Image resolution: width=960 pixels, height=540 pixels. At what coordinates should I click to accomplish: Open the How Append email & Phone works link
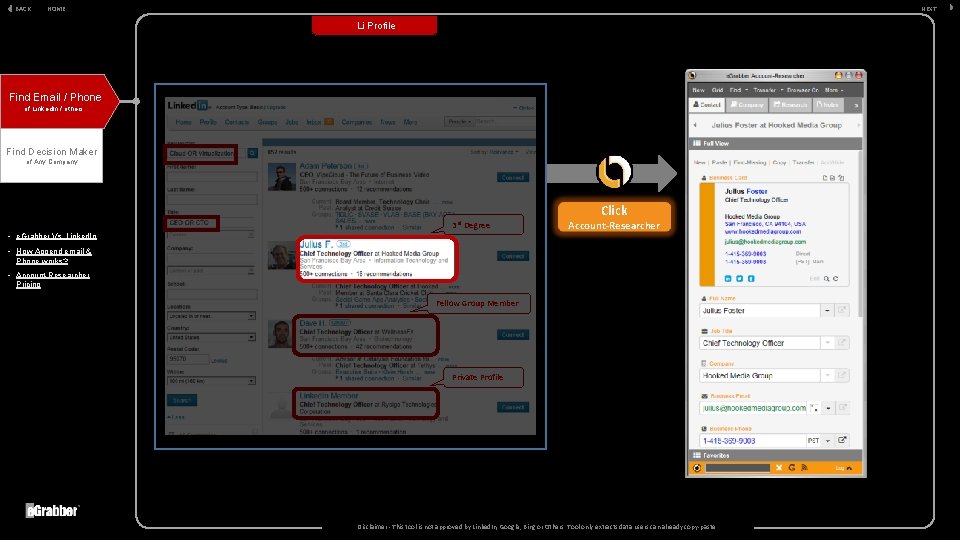click(54, 256)
